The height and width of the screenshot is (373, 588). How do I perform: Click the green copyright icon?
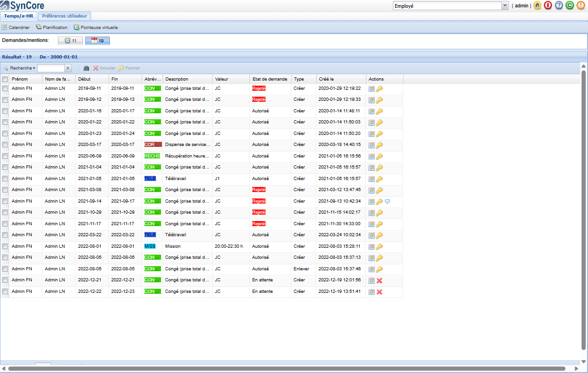pos(570,6)
